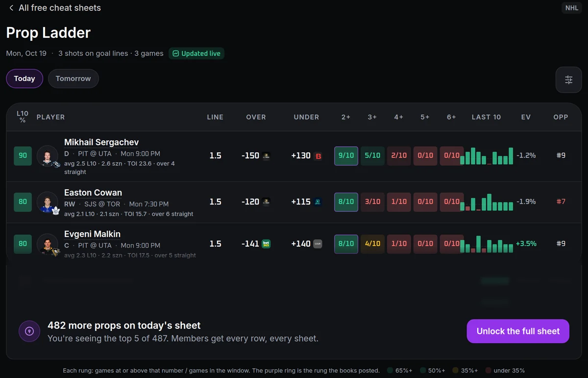Click Sergachev's Last 10 bar chart
Screen dimensions: 588x378
(x=487, y=156)
